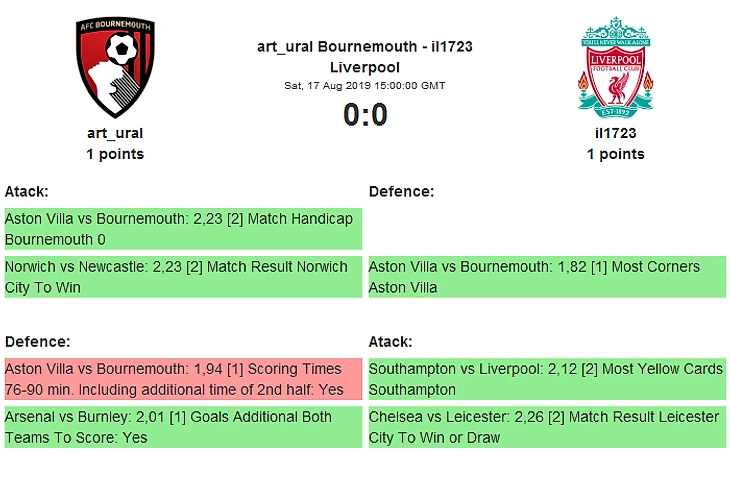
Task: Click the 0:0 match score
Action: pyautogui.click(x=365, y=115)
